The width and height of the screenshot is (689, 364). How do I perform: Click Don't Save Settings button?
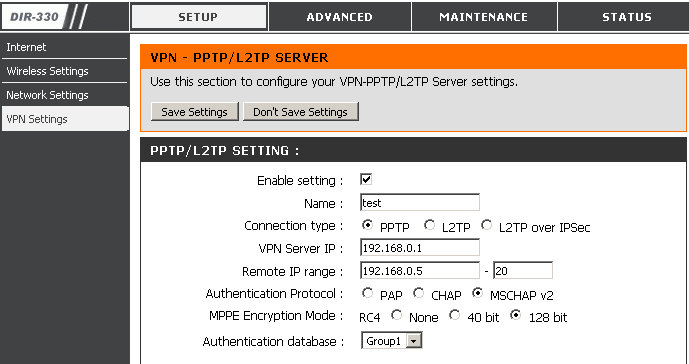tap(301, 112)
